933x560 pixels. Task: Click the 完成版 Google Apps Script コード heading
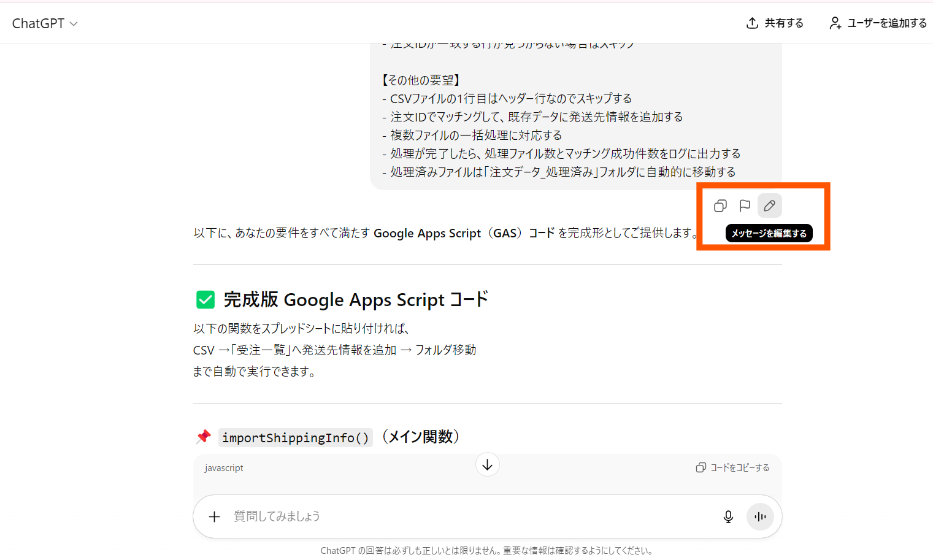[x=356, y=300]
